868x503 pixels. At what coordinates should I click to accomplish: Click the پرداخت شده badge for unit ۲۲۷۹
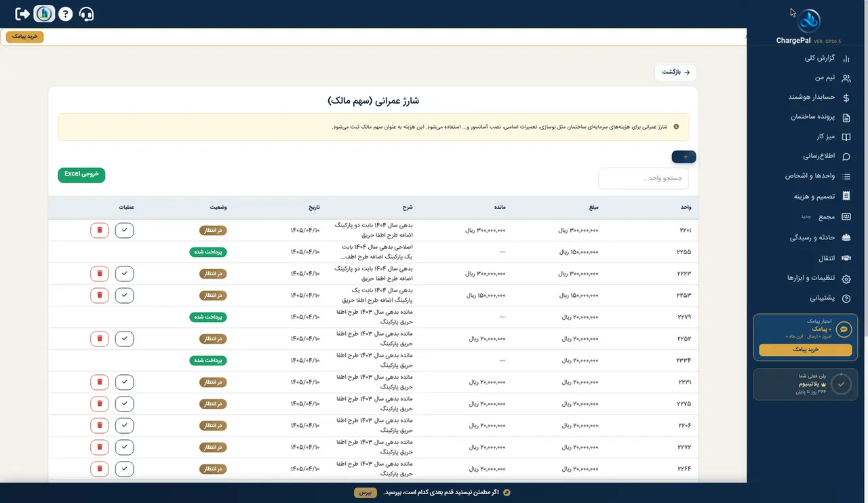click(x=208, y=317)
